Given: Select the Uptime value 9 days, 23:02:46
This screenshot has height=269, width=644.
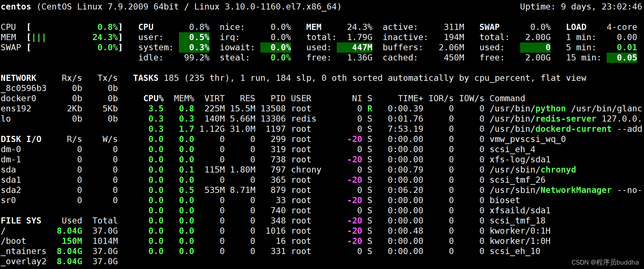Looking at the screenshot, I should click(601, 7).
